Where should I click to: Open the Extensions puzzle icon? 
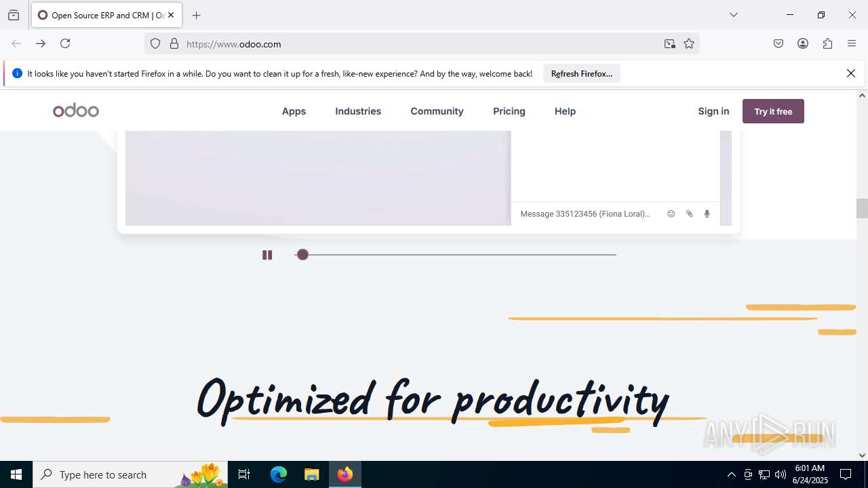coord(827,43)
